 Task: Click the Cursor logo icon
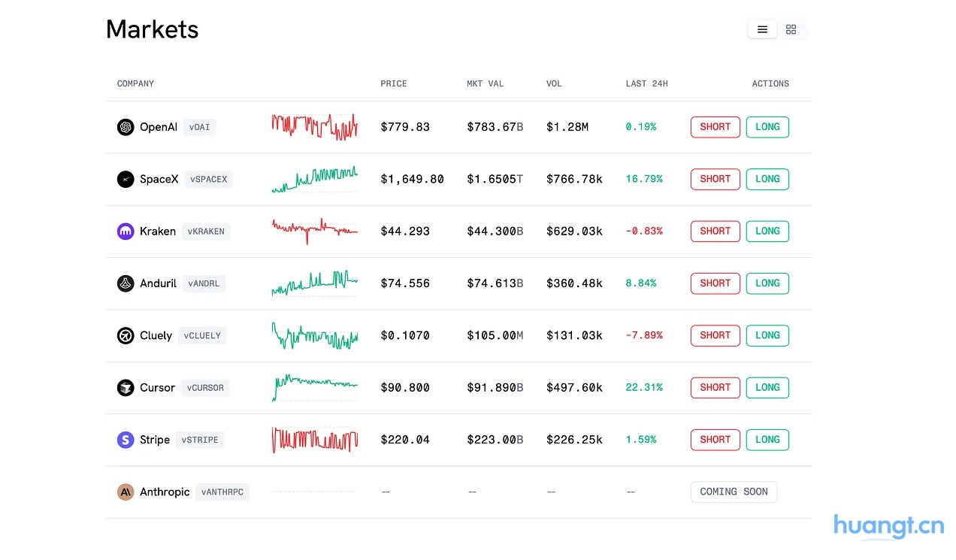click(x=126, y=388)
